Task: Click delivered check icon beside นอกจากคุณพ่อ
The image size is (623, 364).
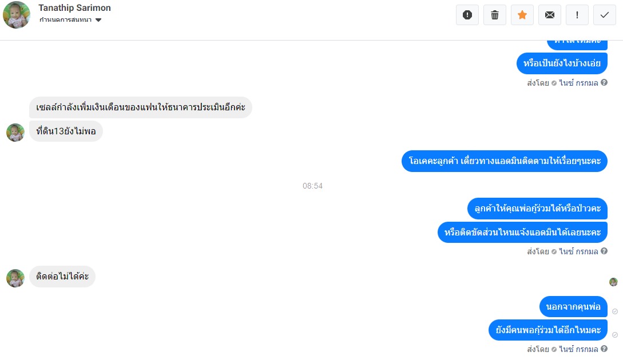Action: 615,311
